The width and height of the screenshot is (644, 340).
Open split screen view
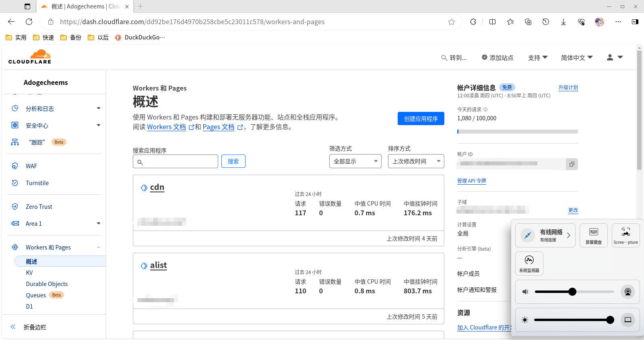492,22
